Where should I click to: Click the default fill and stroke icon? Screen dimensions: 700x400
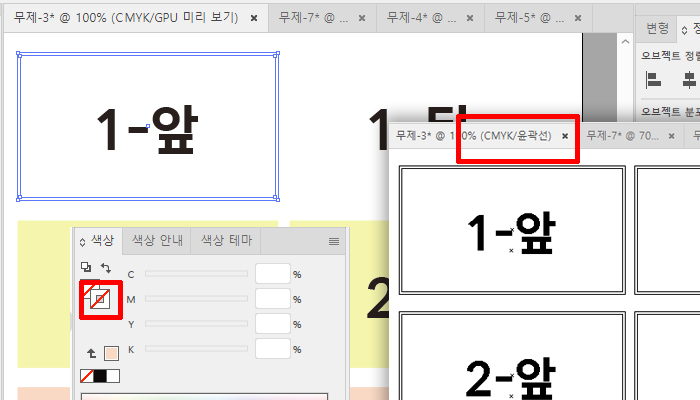pyautogui.click(x=86, y=267)
